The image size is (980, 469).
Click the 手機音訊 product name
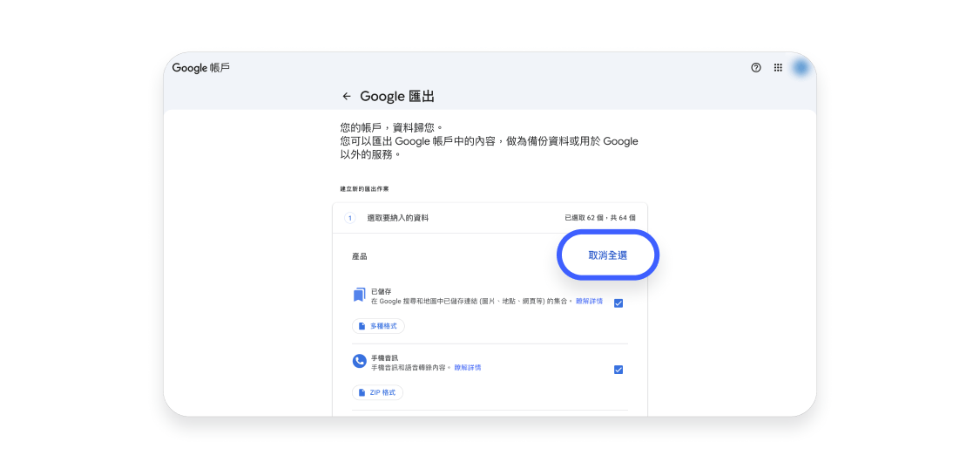tap(384, 357)
